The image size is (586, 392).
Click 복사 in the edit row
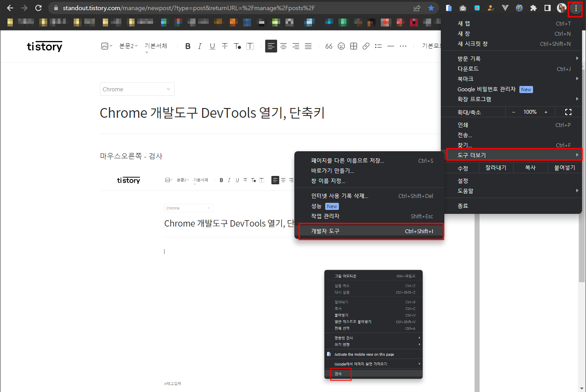point(530,168)
